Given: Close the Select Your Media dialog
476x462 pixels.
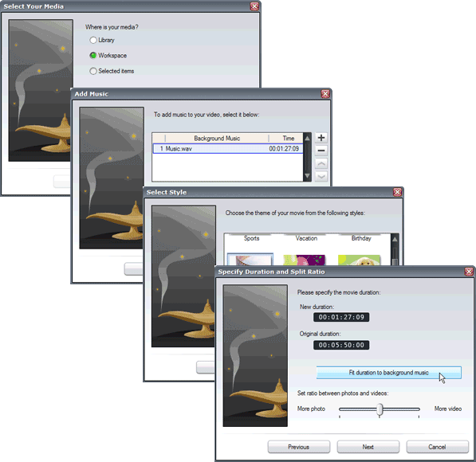Looking at the screenshot, I should 254,6.
